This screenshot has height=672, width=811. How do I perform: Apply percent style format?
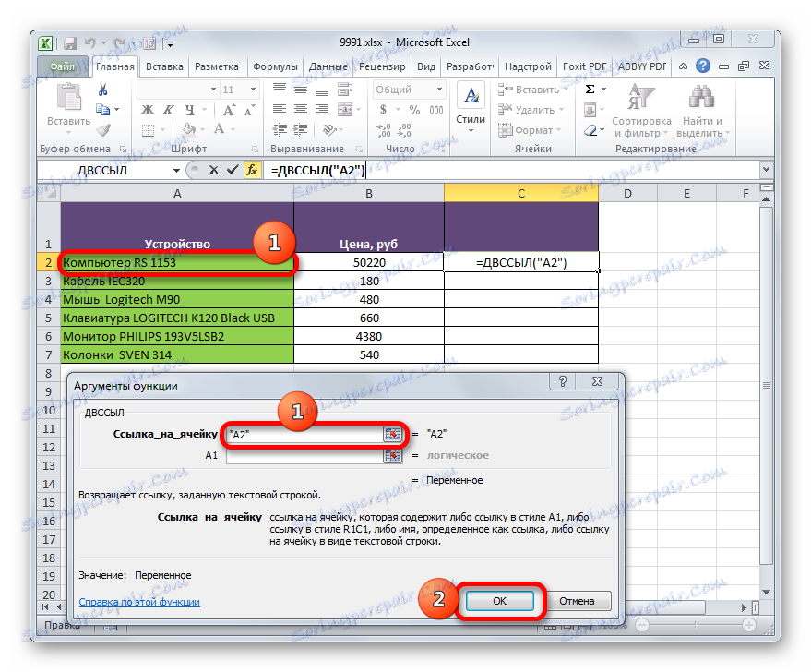[414, 110]
